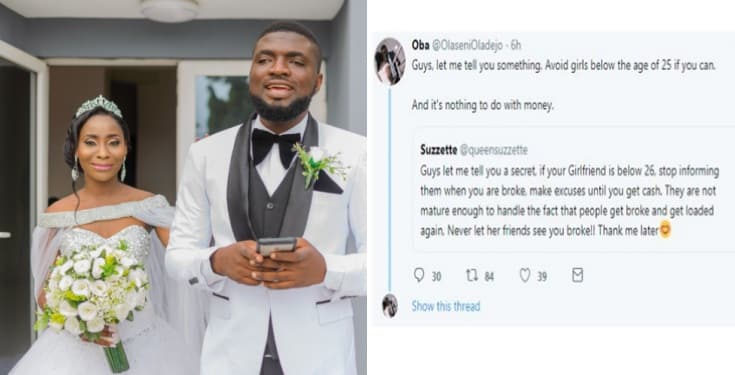This screenshot has height=375, width=735.
Task: Click the like count 39
Action: click(x=542, y=277)
